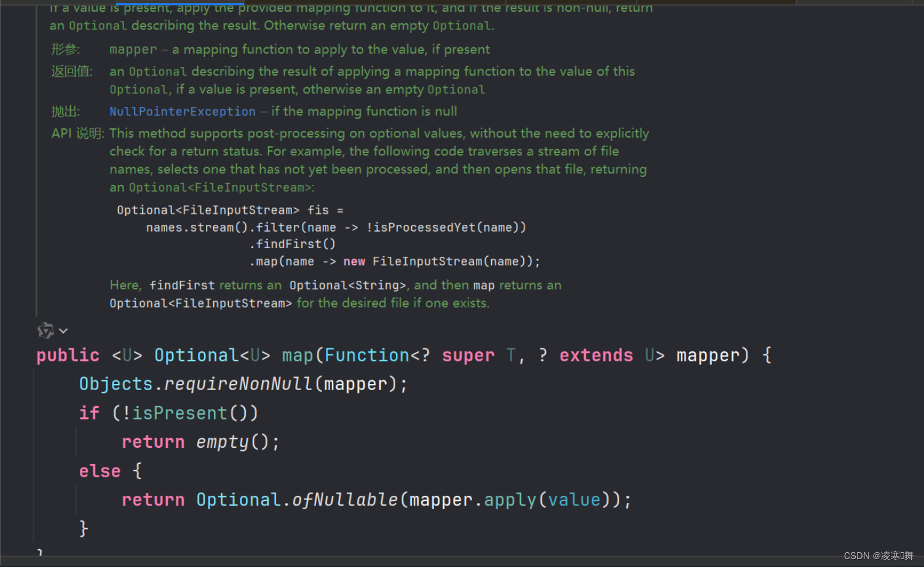The image size is (924, 567).
Task: Click the 'return' keyword before empty()
Action: coord(153,442)
